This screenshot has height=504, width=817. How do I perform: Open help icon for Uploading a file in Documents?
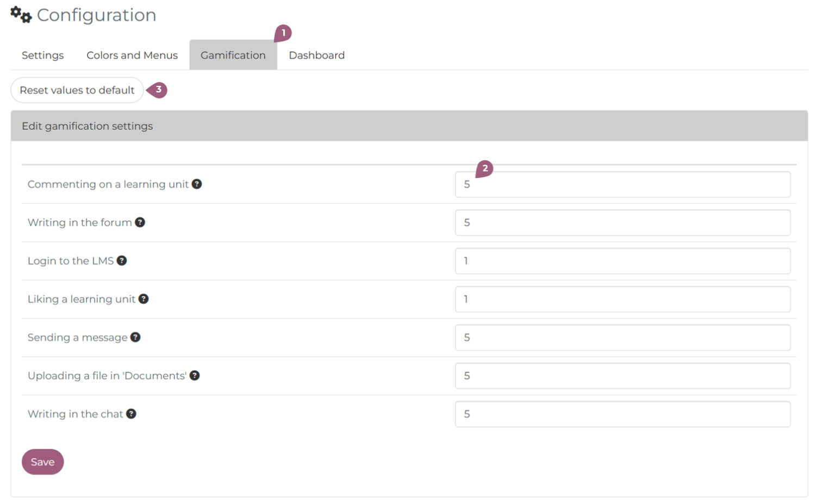coord(195,376)
